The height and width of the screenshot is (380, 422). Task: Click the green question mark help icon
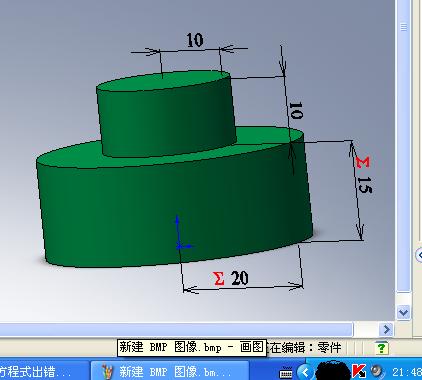[381, 348]
